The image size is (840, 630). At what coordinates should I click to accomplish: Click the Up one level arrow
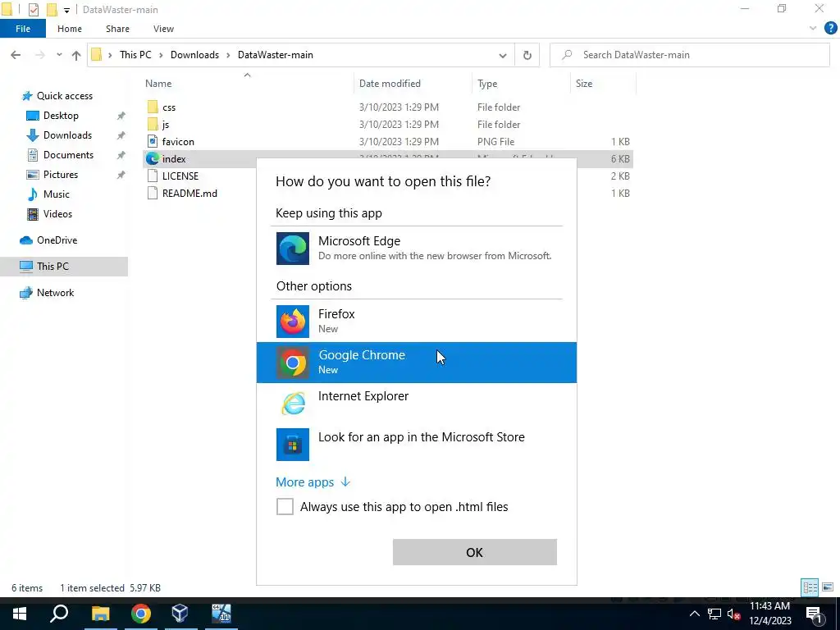pos(76,55)
